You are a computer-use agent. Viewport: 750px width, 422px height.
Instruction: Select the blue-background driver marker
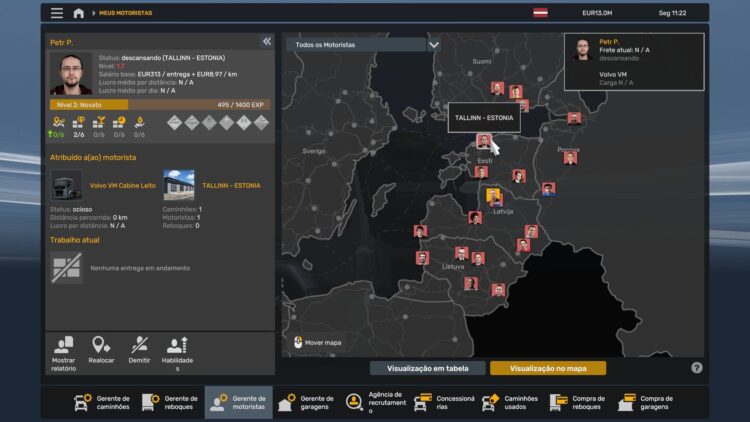(x=549, y=189)
